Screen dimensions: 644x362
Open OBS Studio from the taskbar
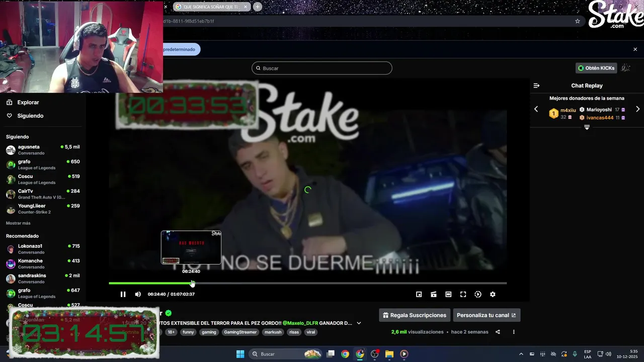(375, 354)
